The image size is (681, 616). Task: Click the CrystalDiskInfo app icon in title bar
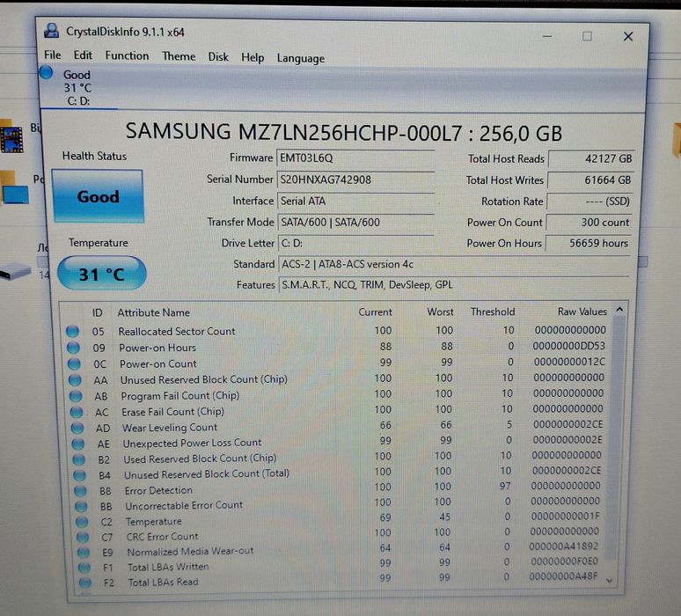point(52,31)
